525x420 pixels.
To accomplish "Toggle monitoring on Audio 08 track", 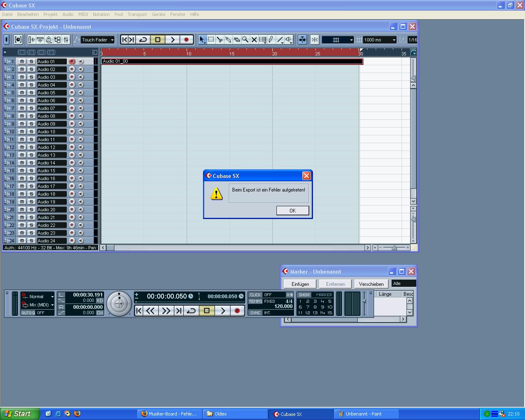I will (x=81, y=116).
